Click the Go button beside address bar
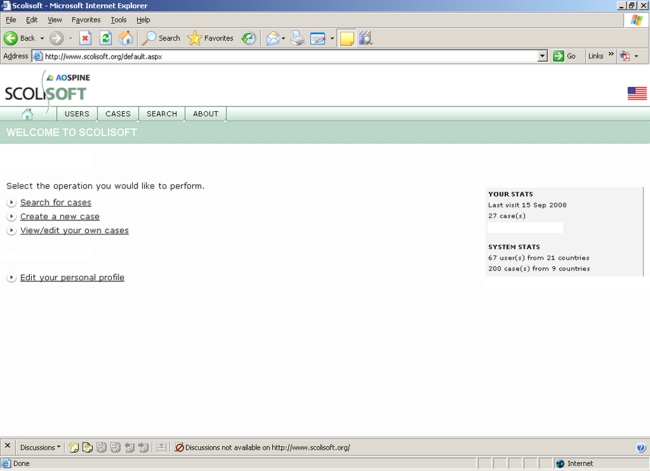Viewport: 650px width, 471px height. coord(565,56)
